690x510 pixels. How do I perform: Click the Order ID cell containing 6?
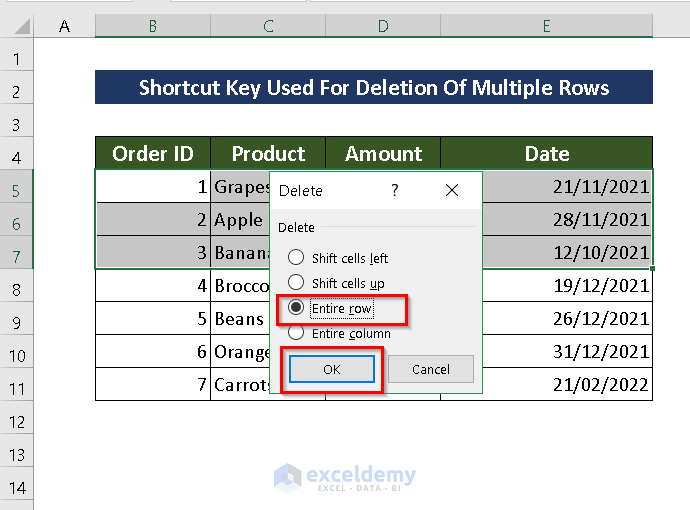[x=153, y=351]
